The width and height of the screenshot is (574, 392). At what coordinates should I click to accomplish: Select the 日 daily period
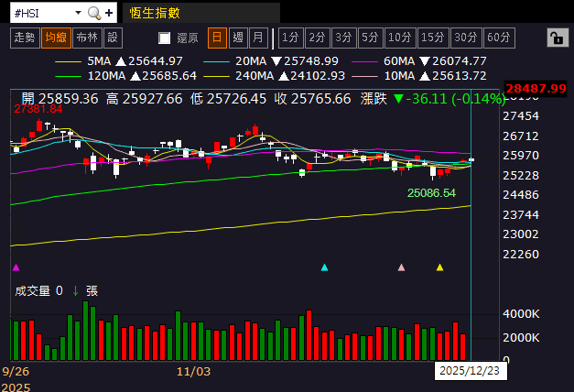tap(217, 38)
